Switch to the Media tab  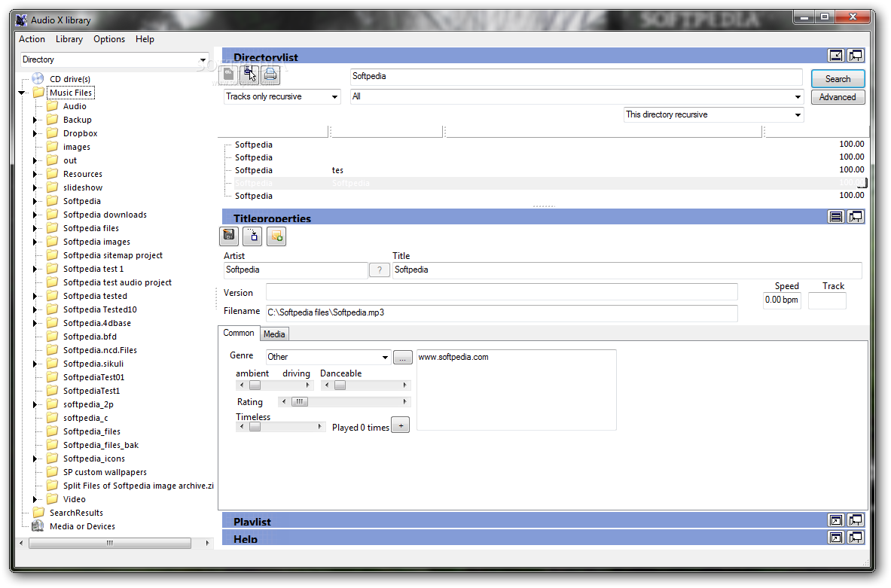[274, 334]
